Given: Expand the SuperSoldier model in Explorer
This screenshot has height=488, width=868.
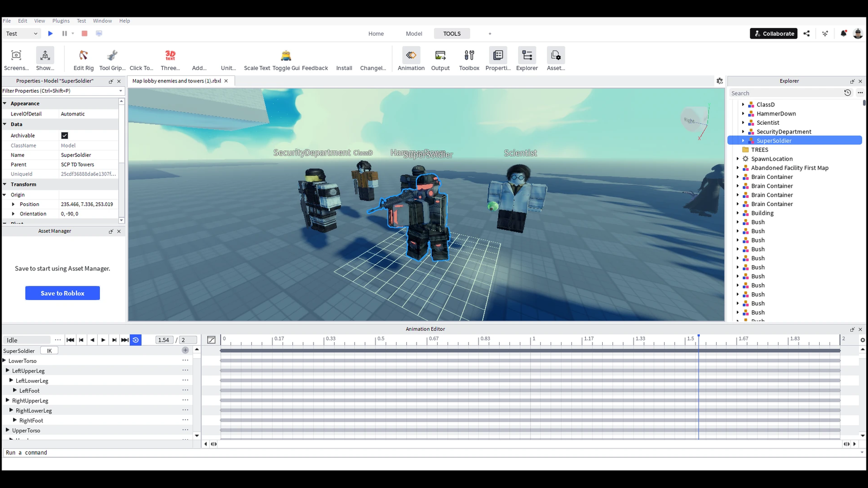Looking at the screenshot, I should (x=743, y=140).
